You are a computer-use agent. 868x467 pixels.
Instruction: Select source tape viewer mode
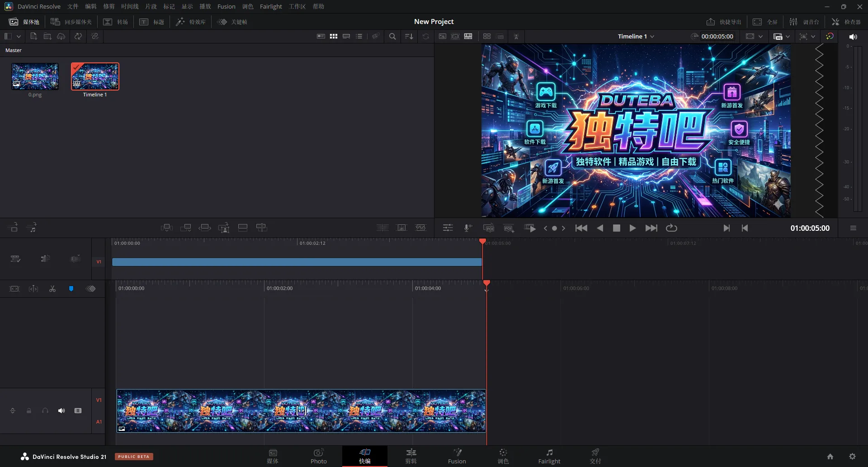(x=455, y=36)
